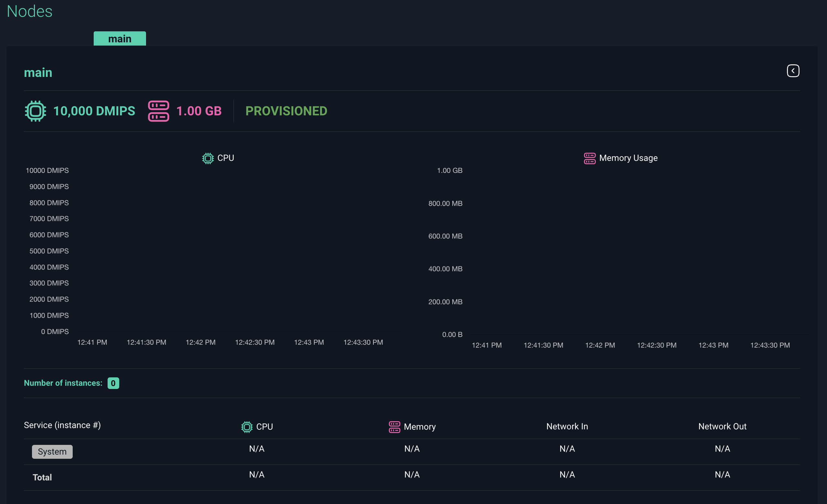The image size is (827, 504).
Task: Click the 12:43 PM marker on Memory chart
Action: pos(713,345)
